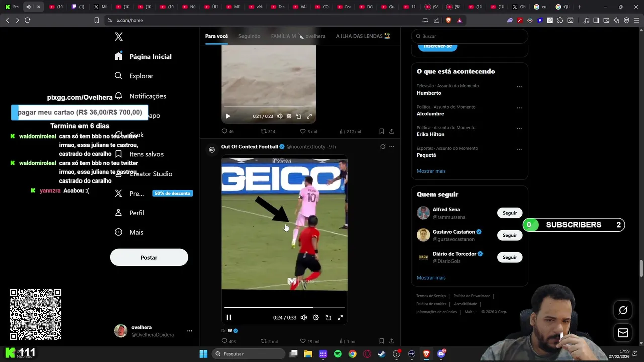Image resolution: width=644 pixels, height=362 pixels.
Task: Follow Gustavo Castañon
Action: 510,235
